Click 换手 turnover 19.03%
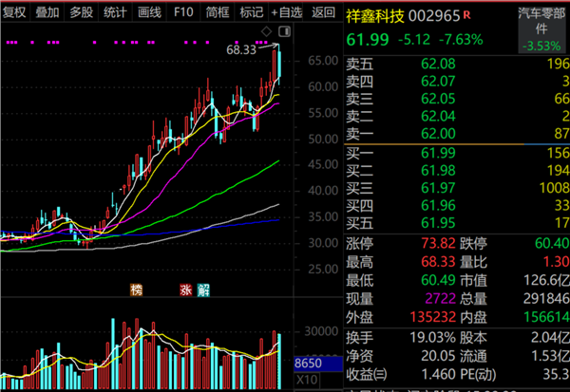The image size is (570, 392). pyautogui.click(x=432, y=338)
